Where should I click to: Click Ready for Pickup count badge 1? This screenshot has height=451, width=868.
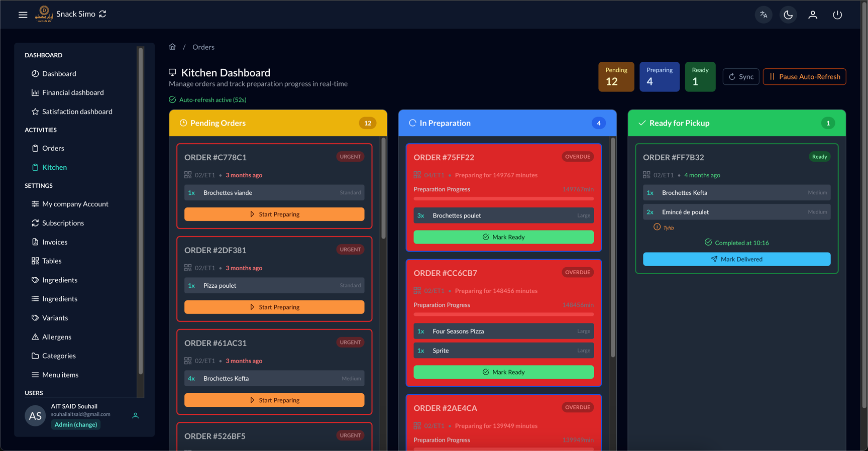point(828,123)
